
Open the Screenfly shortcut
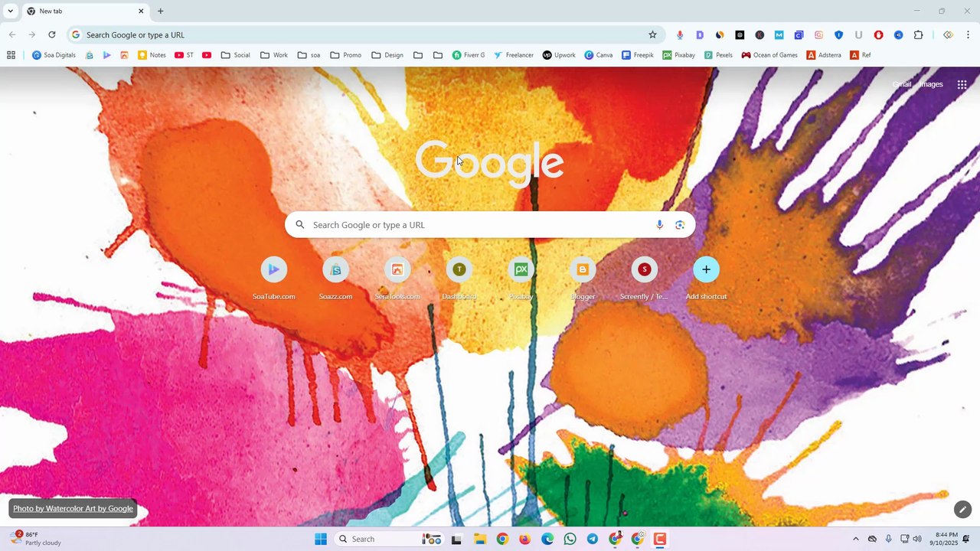(x=644, y=279)
